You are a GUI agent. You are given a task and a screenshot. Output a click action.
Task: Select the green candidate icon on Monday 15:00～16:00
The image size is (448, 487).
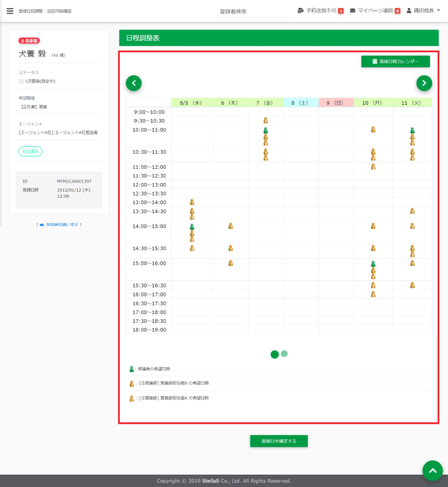[373, 264]
